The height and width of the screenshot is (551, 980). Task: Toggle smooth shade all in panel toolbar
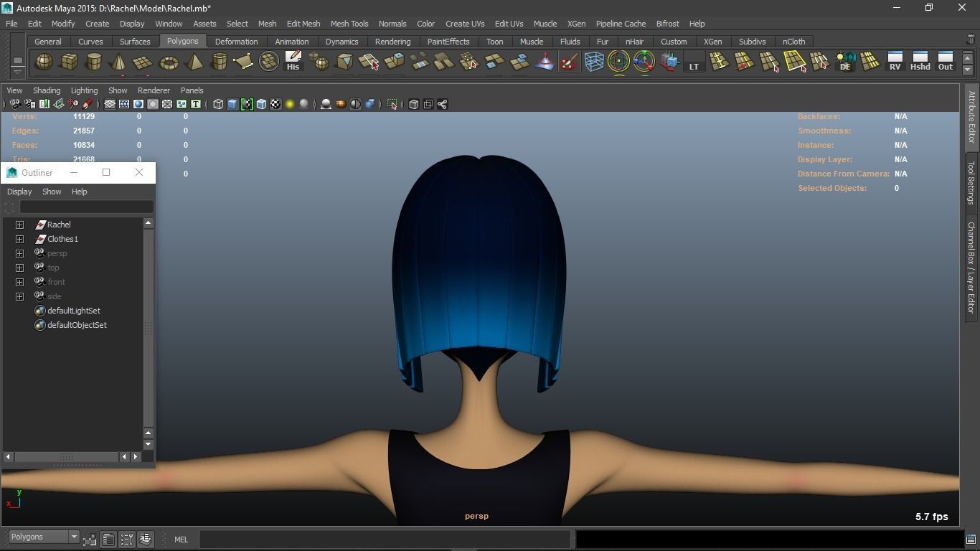click(x=232, y=104)
